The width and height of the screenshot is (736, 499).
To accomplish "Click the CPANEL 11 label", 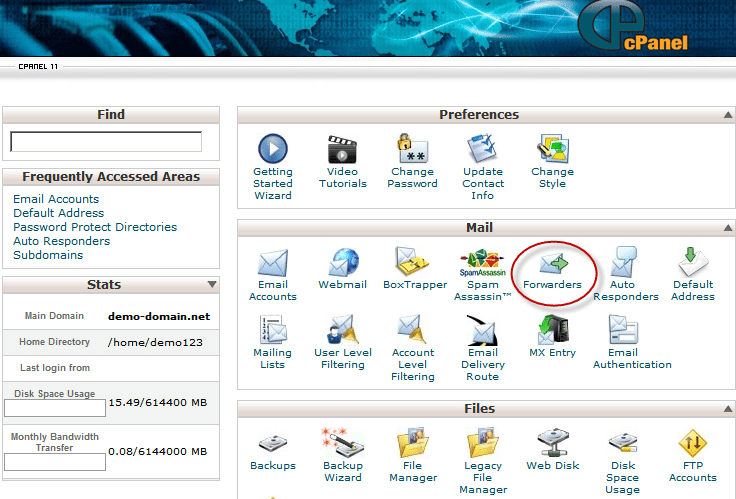I will [38, 67].
